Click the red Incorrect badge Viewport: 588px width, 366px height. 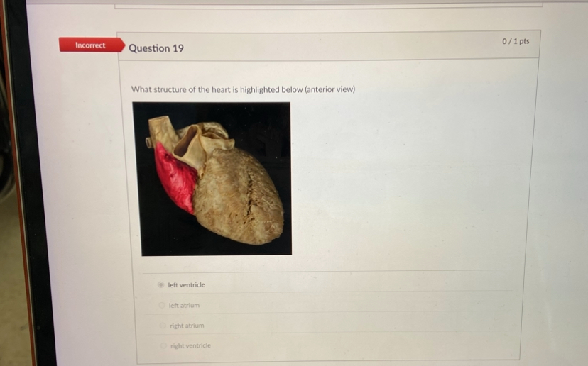[x=92, y=45]
